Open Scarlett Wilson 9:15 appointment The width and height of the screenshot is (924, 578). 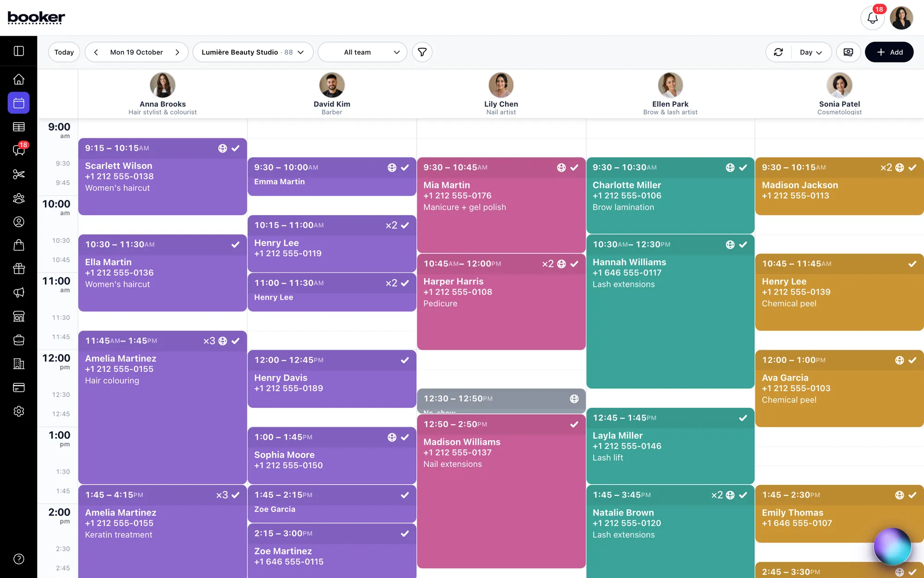coord(163,177)
